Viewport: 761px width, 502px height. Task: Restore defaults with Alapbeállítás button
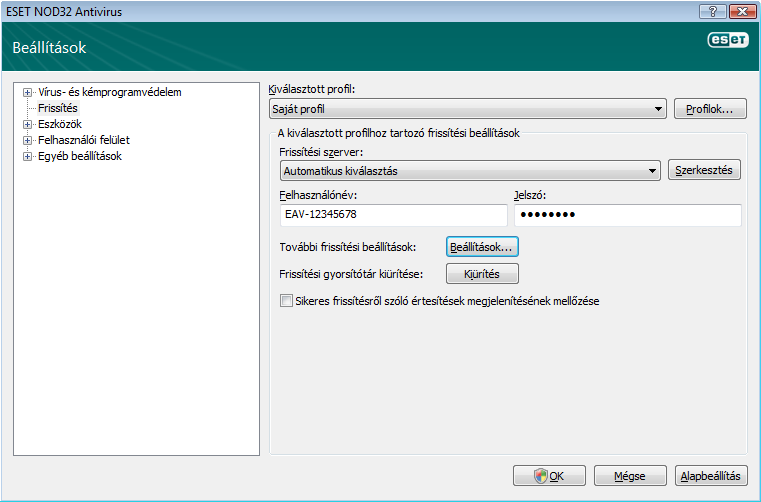pos(711,476)
